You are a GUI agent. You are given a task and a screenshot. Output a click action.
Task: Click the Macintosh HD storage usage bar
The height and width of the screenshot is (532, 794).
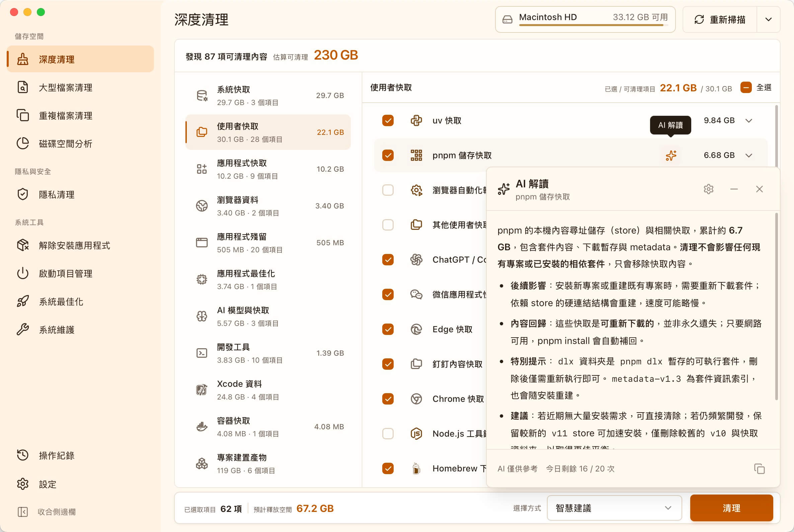pos(593,25)
